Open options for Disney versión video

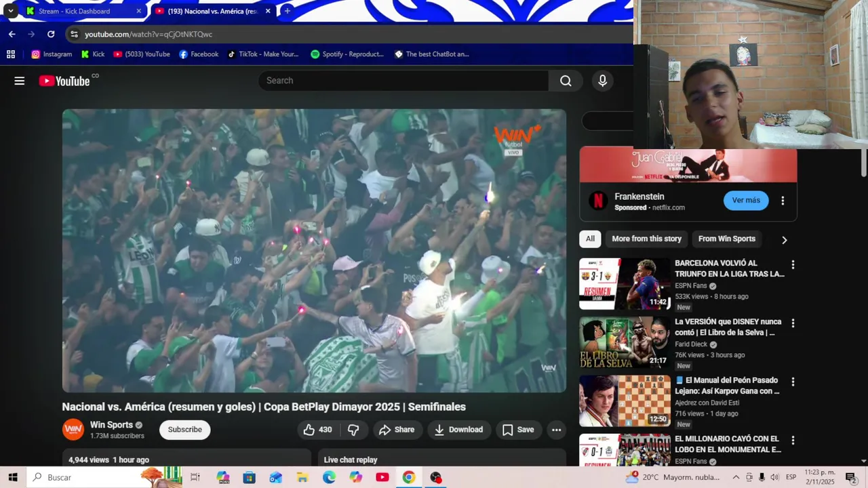click(x=792, y=323)
